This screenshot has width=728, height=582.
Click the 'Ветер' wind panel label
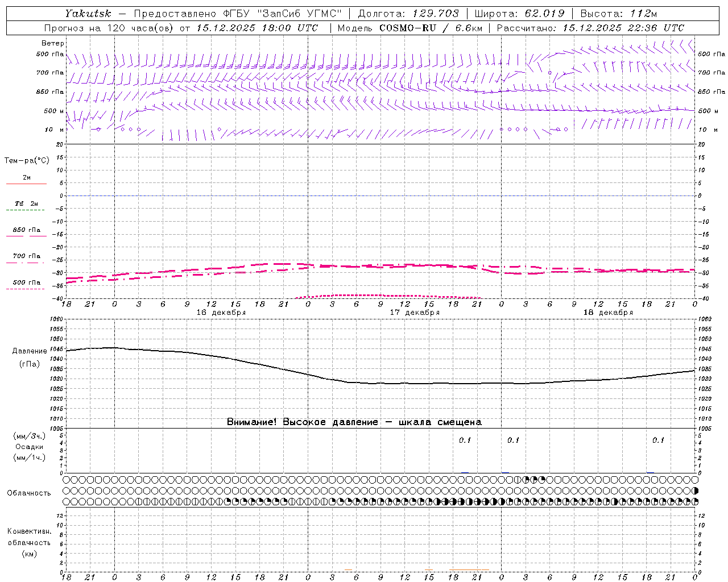[x=53, y=43]
